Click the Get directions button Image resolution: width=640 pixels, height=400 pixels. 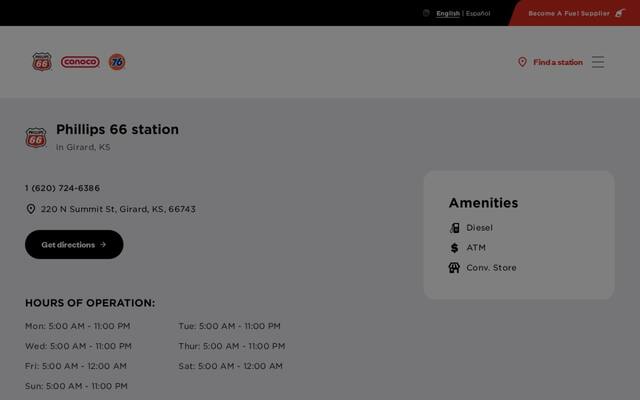coord(74,244)
